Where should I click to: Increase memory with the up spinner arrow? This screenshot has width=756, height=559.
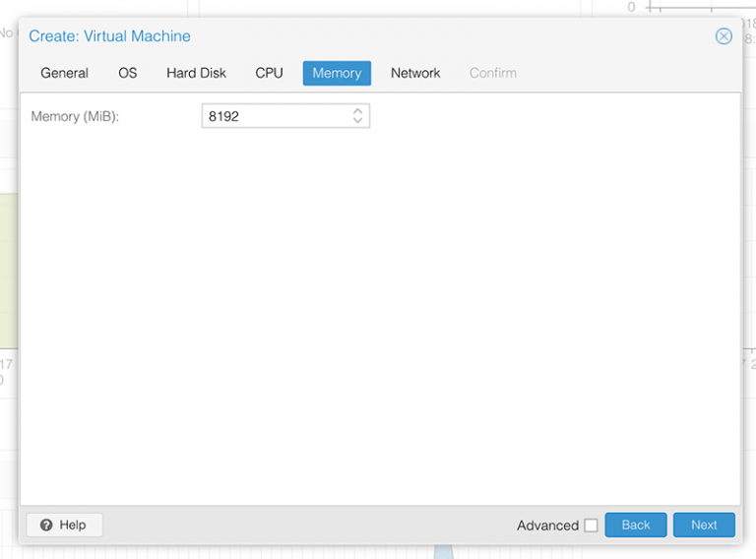[x=357, y=111]
